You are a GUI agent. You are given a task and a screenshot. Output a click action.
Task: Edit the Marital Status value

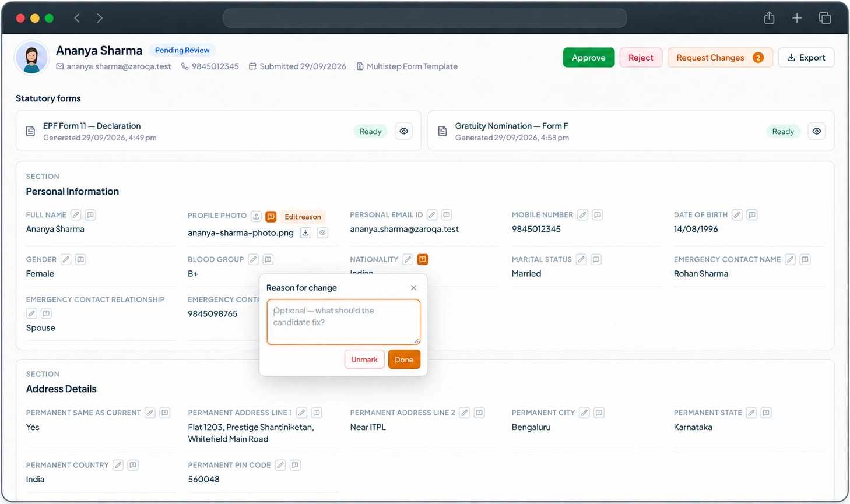581,259
